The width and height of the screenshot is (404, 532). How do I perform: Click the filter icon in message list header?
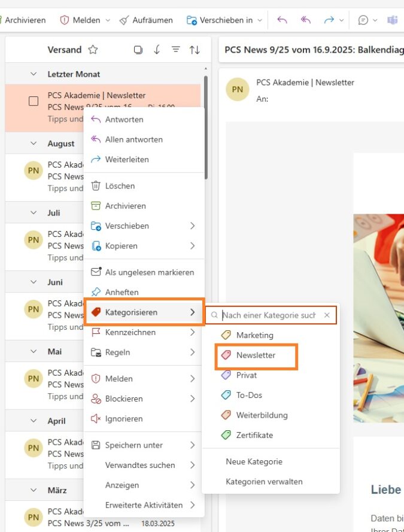175,50
